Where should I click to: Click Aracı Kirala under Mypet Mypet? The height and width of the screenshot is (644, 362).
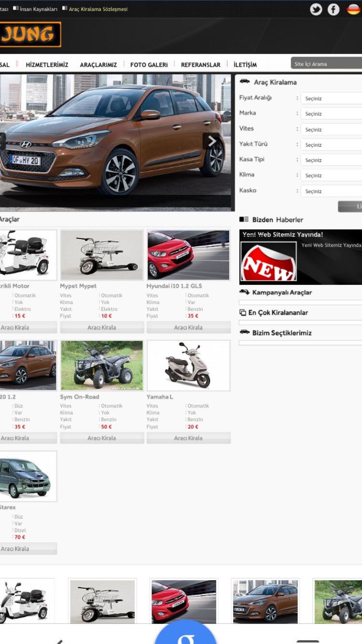coord(102,327)
